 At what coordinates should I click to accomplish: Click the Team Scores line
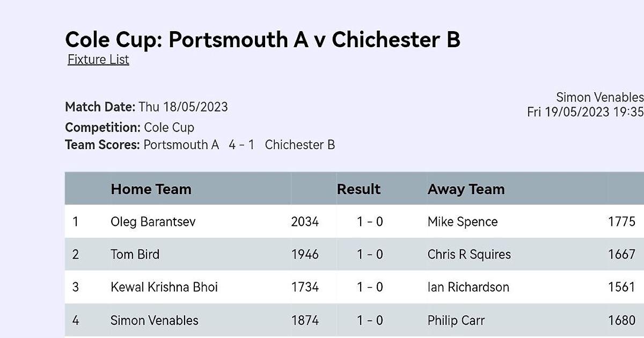200,145
